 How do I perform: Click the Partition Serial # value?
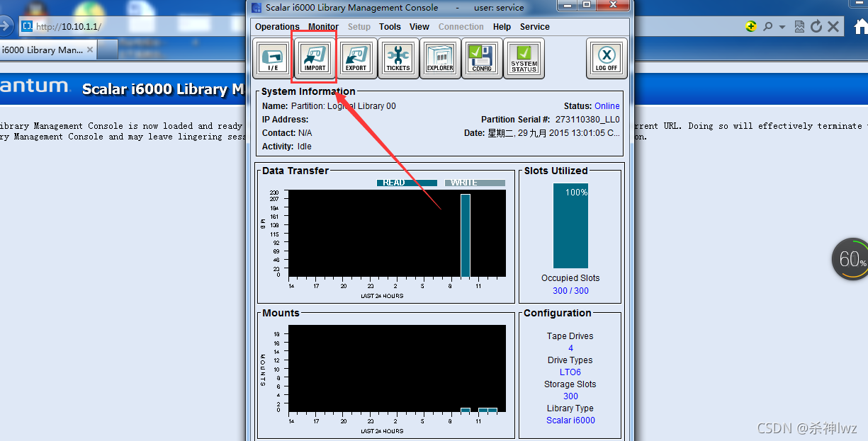(x=587, y=120)
